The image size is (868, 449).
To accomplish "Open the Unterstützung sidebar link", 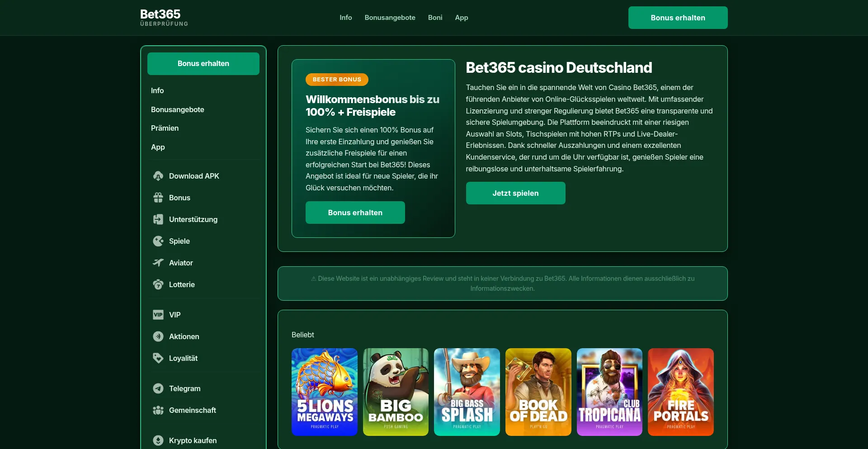I will click(x=203, y=219).
